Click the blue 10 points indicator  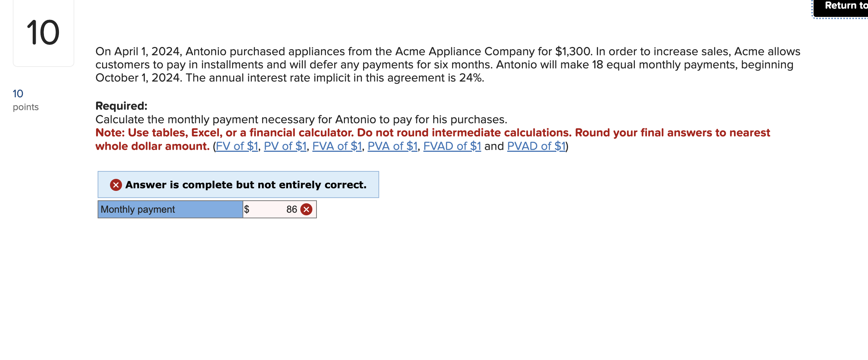tap(17, 93)
